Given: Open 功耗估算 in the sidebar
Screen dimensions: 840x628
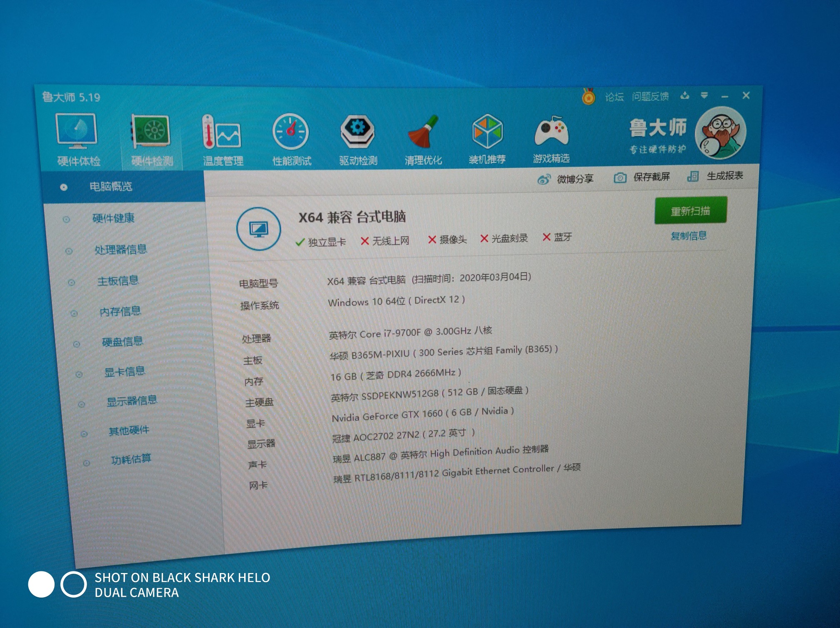Looking at the screenshot, I should [x=131, y=459].
